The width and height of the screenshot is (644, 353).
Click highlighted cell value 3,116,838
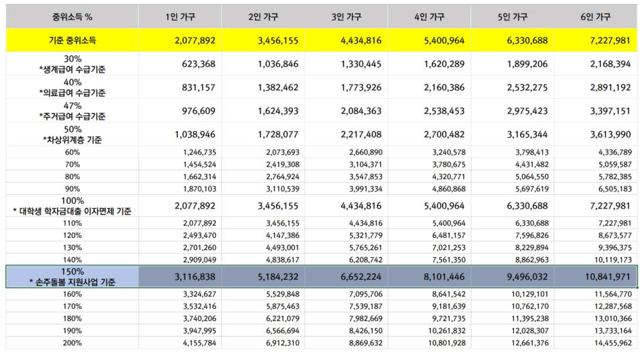point(195,277)
